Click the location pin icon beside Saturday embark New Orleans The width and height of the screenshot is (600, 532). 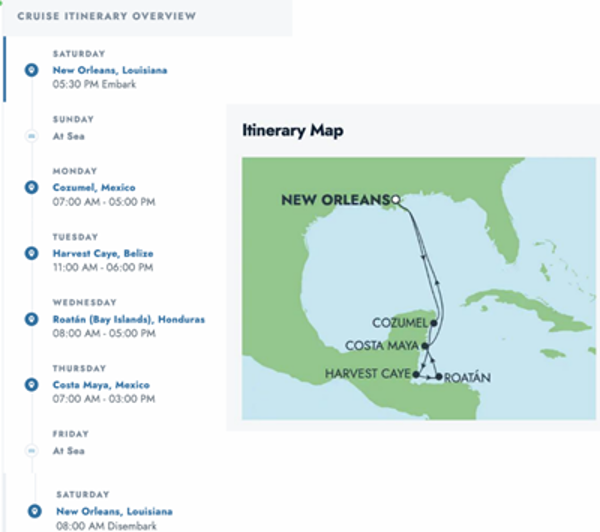coord(32,70)
